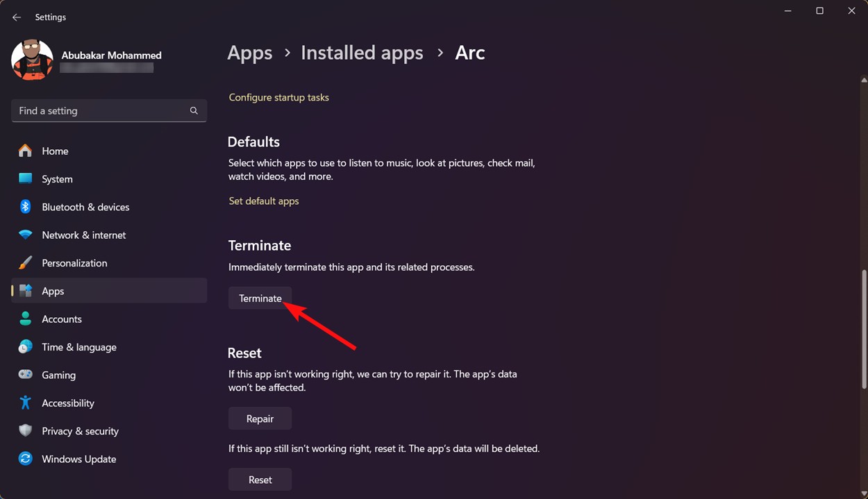Navigate to Apps in the breadcrumb
Image resolution: width=868 pixels, height=499 pixels.
[249, 53]
